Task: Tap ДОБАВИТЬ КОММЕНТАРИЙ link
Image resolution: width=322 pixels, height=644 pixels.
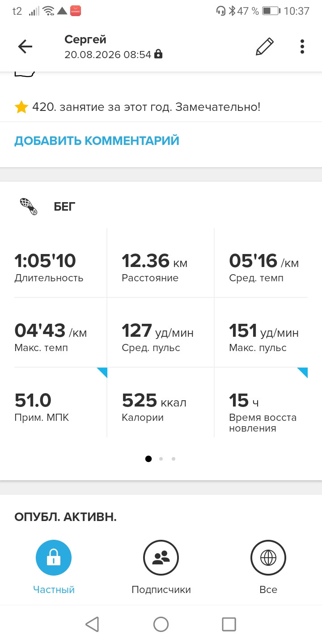Action: [x=97, y=140]
